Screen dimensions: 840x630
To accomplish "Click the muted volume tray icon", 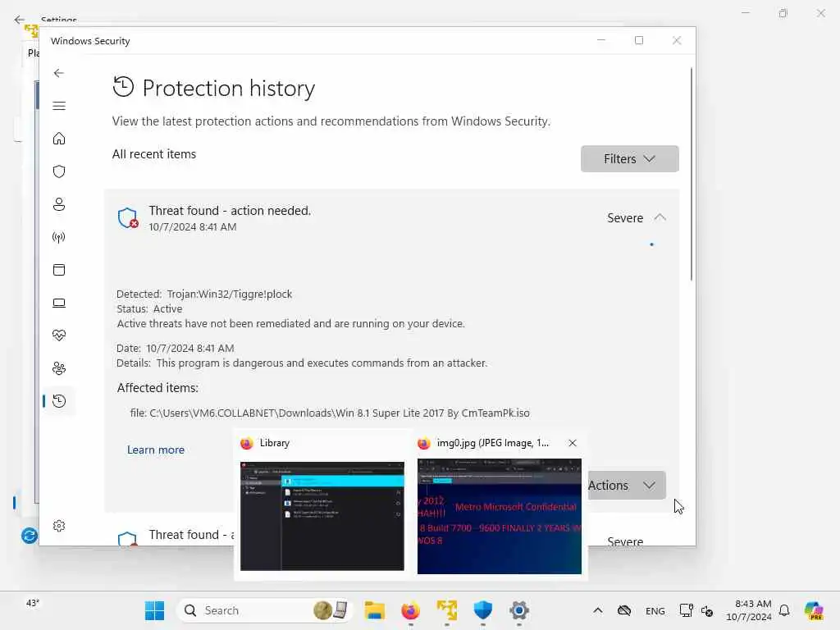I will click(706, 610).
